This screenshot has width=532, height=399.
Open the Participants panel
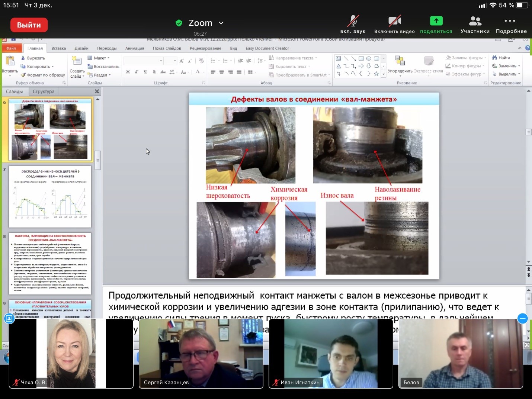(x=475, y=22)
